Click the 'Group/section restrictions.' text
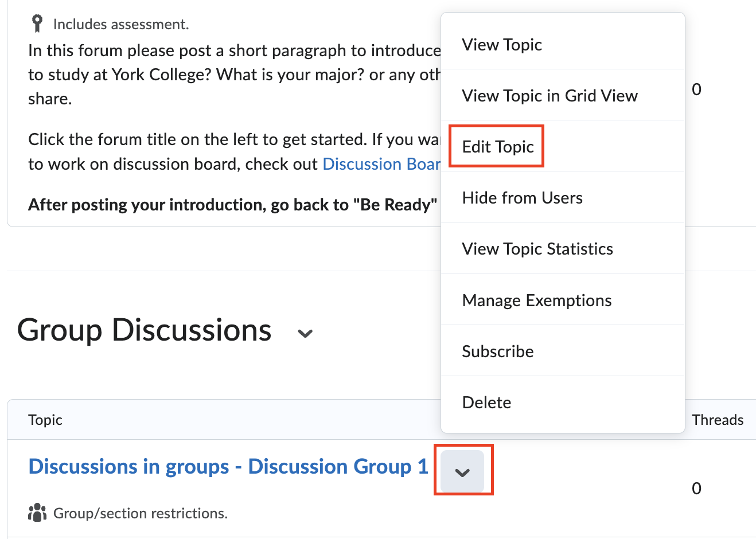Viewport: 756px width, 539px height. coord(141,513)
